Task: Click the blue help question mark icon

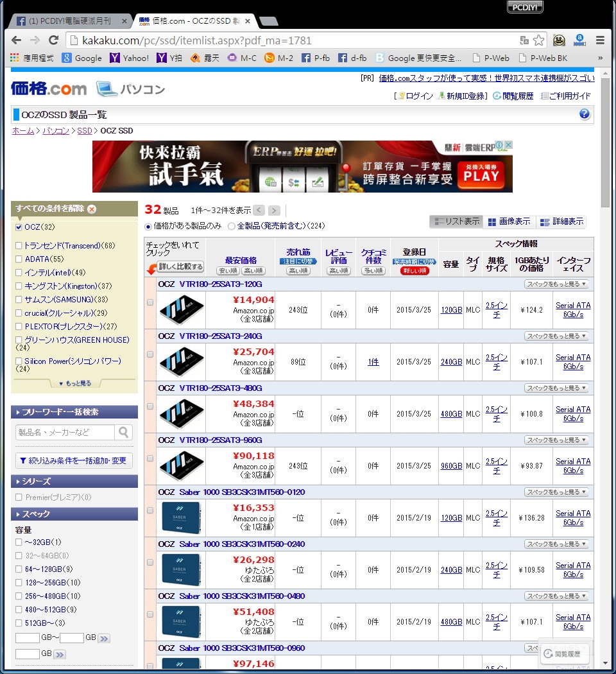Action: (x=585, y=114)
